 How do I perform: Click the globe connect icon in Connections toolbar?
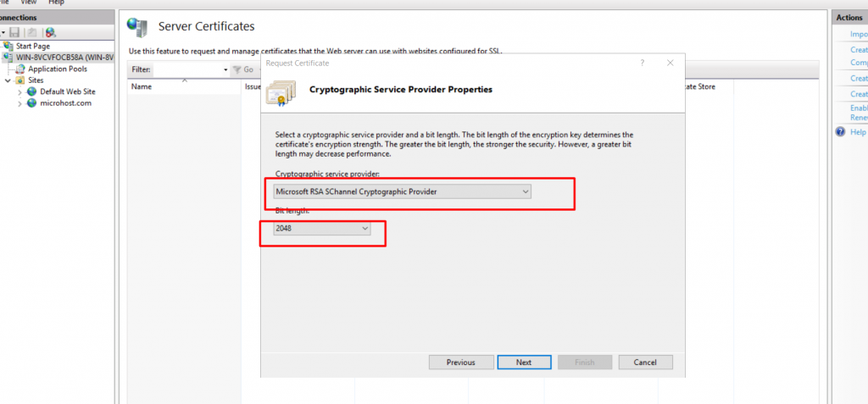[50, 33]
